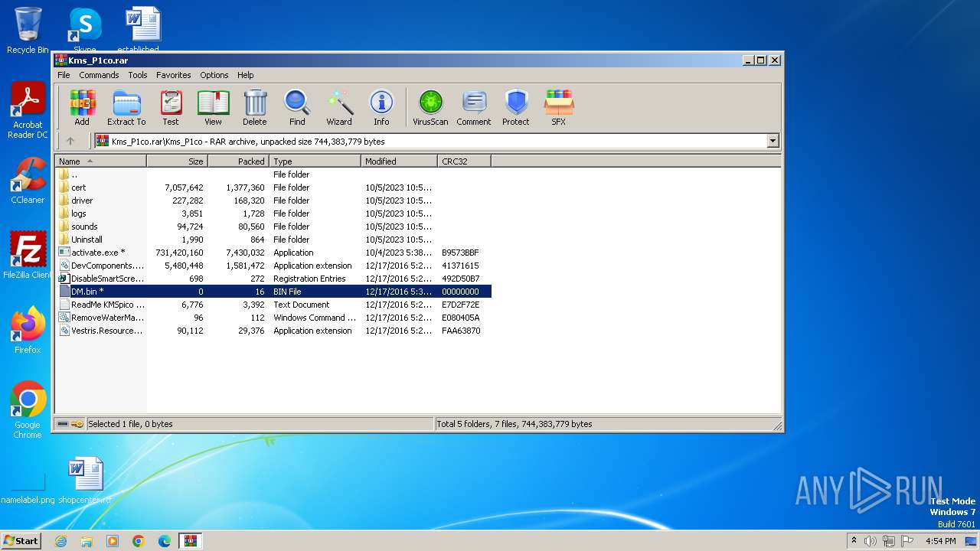Launch the Wizard wand icon
The image size is (980, 551).
click(x=339, y=108)
